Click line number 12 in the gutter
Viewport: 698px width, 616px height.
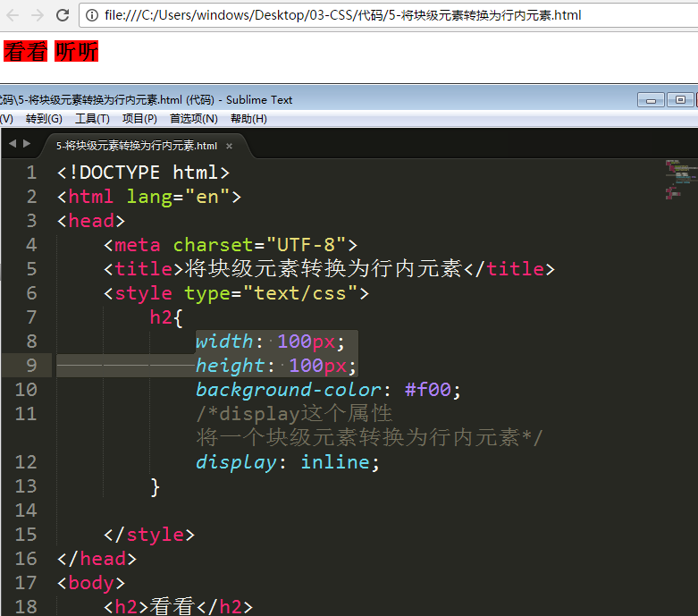(26, 462)
